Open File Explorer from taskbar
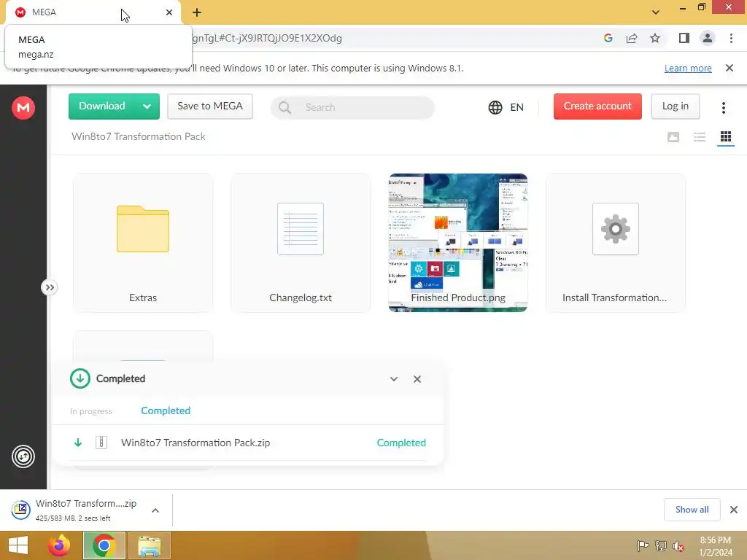747x560 pixels. [x=149, y=545]
